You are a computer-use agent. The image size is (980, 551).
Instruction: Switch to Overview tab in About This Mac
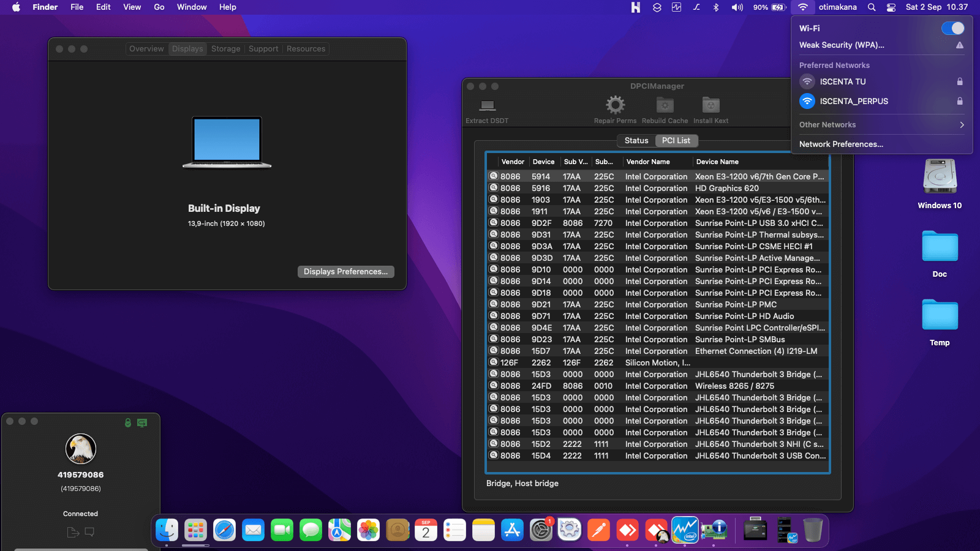tap(146, 49)
